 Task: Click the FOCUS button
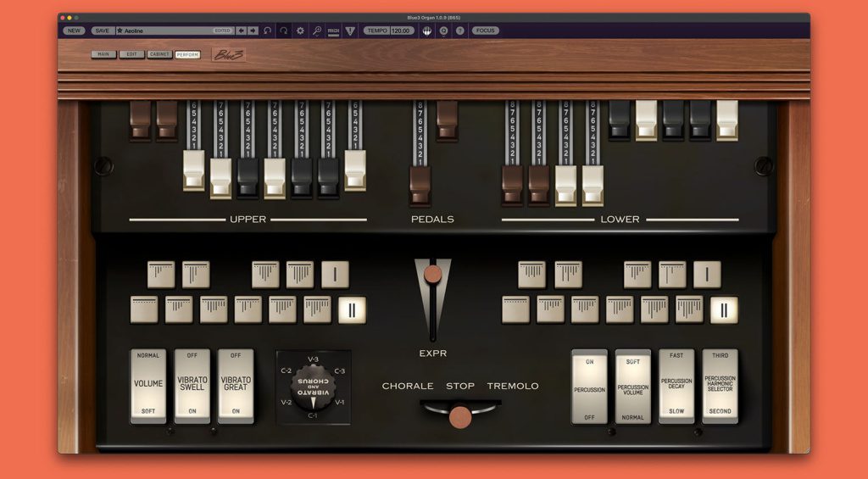[485, 31]
